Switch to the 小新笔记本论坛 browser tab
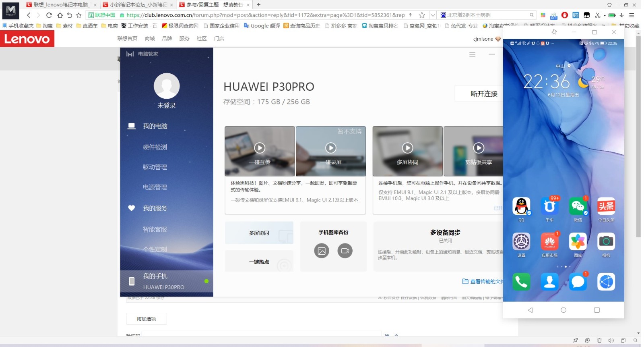The width and height of the screenshot is (644, 347). pos(138,5)
